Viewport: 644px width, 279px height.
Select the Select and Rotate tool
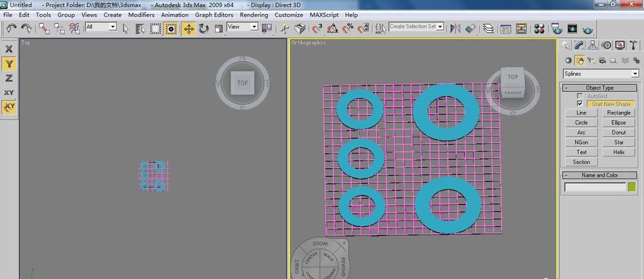coord(204,28)
